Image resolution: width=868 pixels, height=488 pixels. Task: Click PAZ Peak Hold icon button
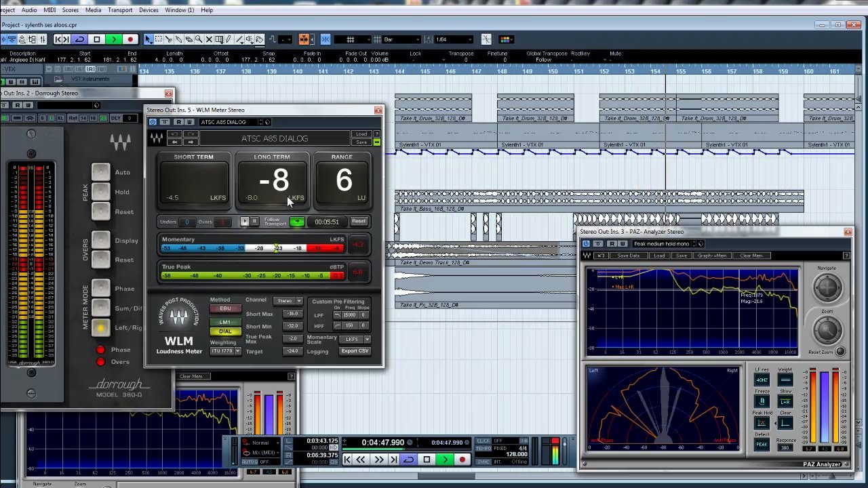762,423
